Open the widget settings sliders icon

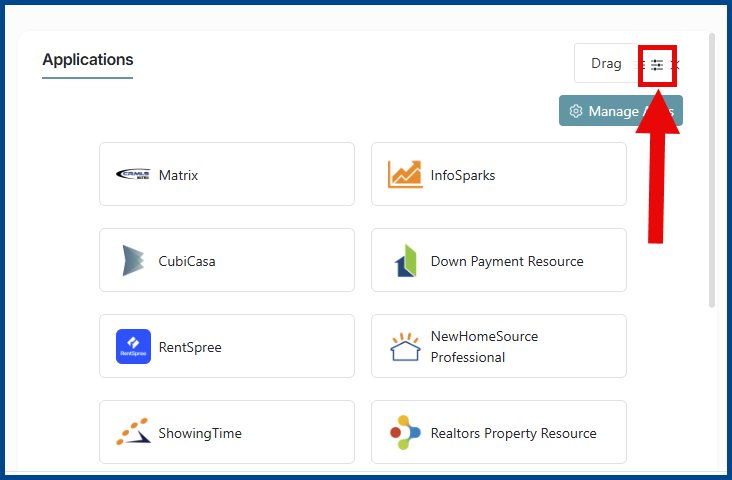[657, 65]
